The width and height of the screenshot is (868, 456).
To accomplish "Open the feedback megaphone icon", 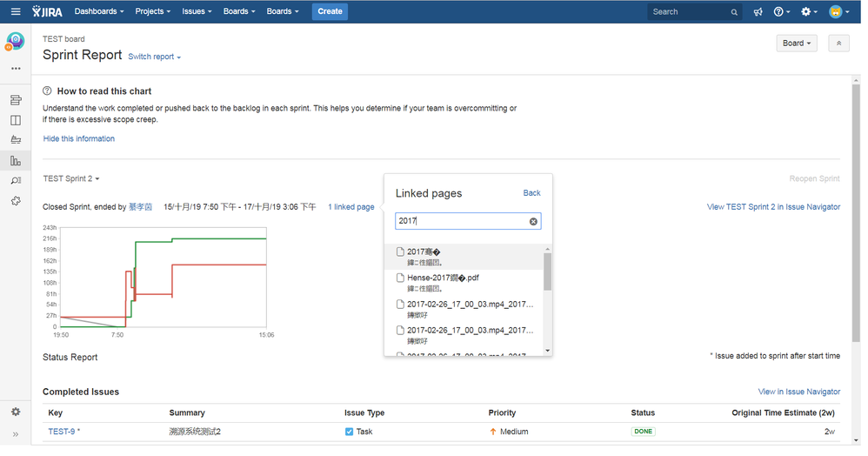I will click(758, 11).
